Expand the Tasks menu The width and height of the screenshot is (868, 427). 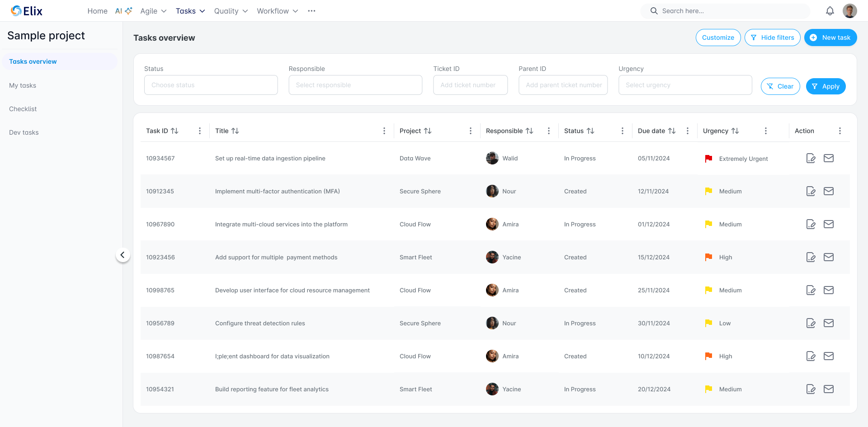click(190, 11)
